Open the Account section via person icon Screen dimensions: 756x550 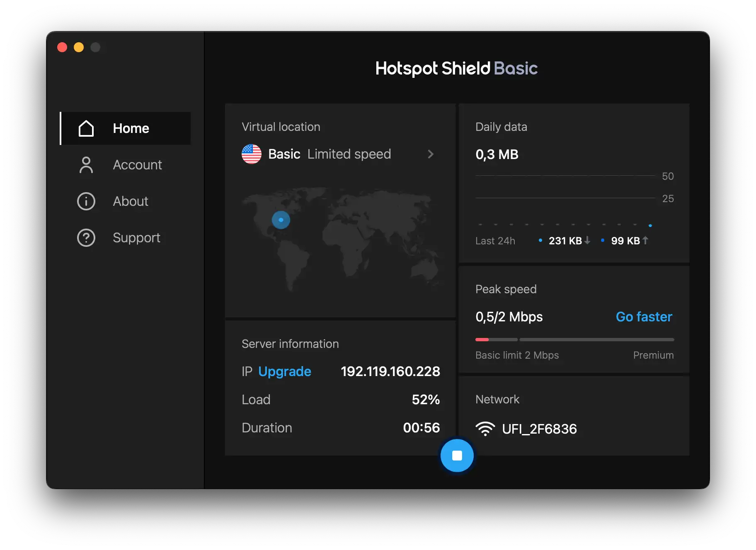pyautogui.click(x=86, y=165)
